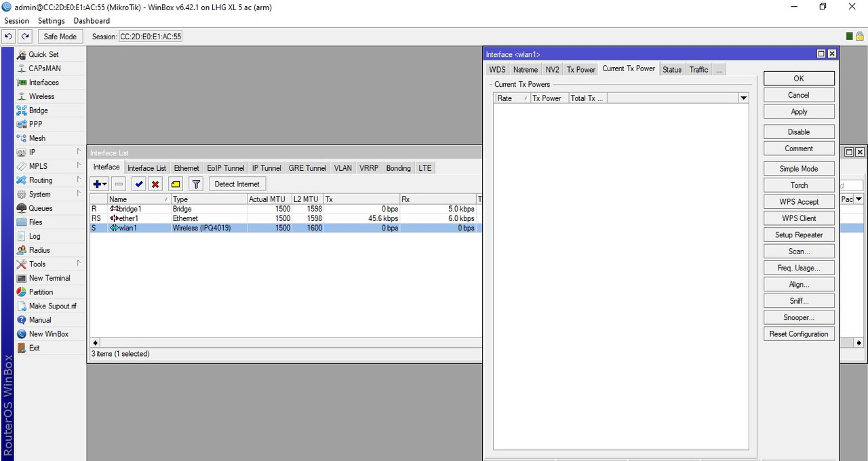Click the blue plus Add button
This screenshot has width=868, height=461.
(100, 184)
